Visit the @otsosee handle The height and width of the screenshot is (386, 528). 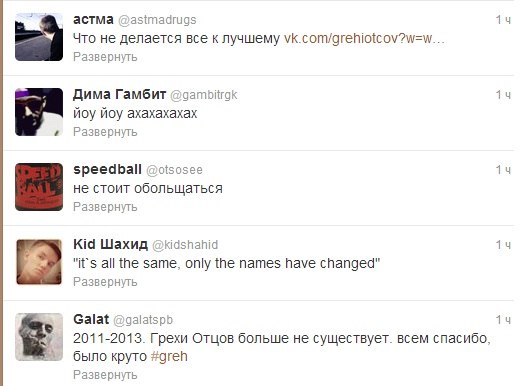click(x=174, y=170)
